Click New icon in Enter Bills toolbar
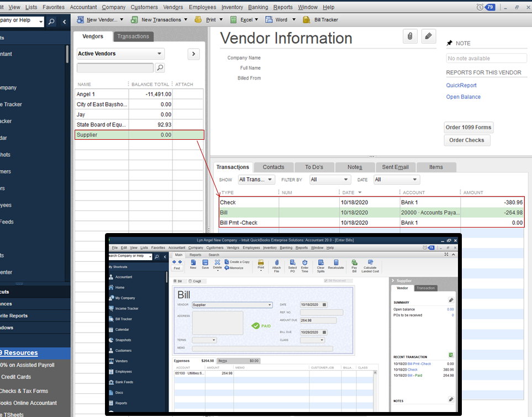This screenshot has height=417, width=532. (x=193, y=265)
